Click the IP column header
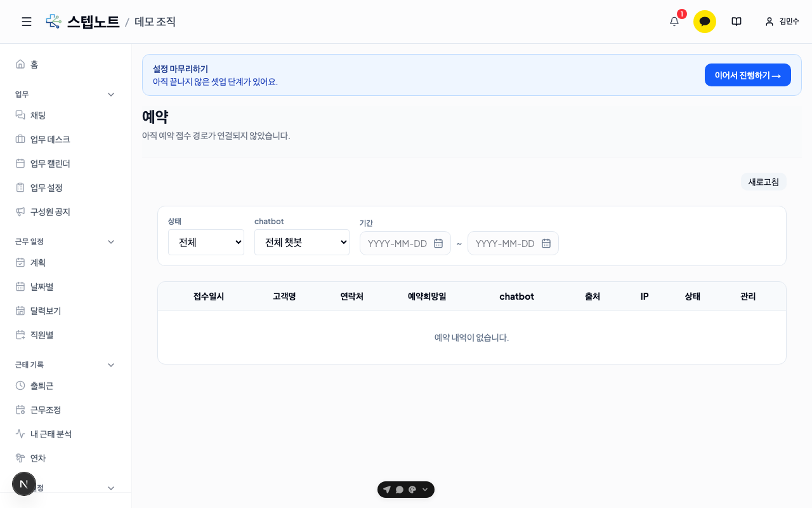The image size is (812, 508). tap(645, 297)
